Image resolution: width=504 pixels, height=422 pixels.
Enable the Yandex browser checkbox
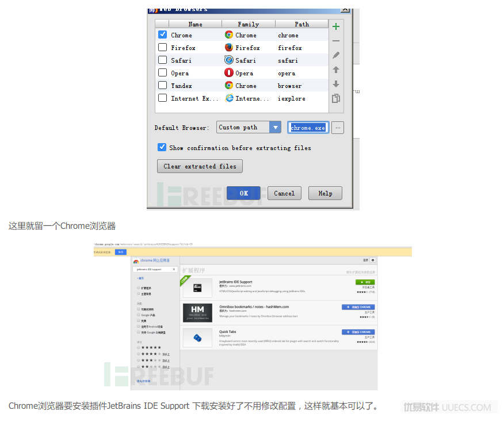click(x=163, y=85)
